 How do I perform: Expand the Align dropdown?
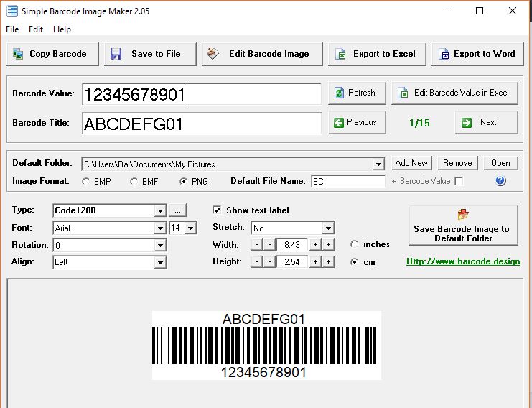(x=160, y=262)
